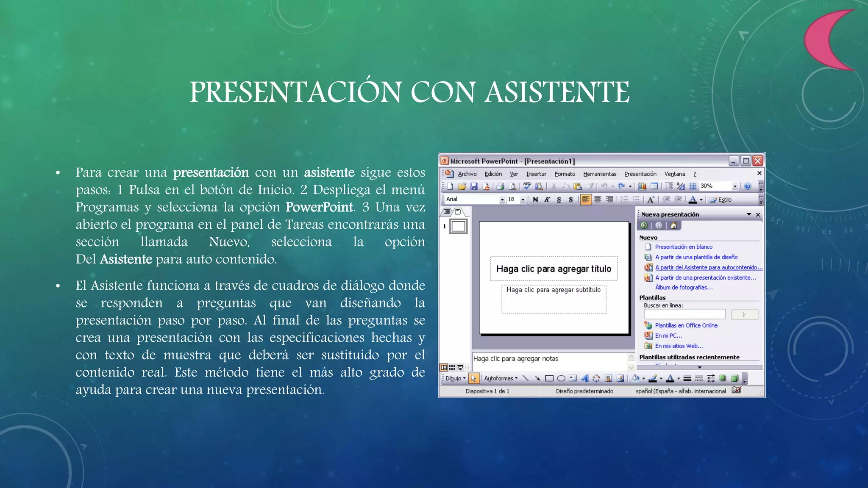Toggle Align Left paragraph button
Viewport: 868px width, 488px height.
586,200
